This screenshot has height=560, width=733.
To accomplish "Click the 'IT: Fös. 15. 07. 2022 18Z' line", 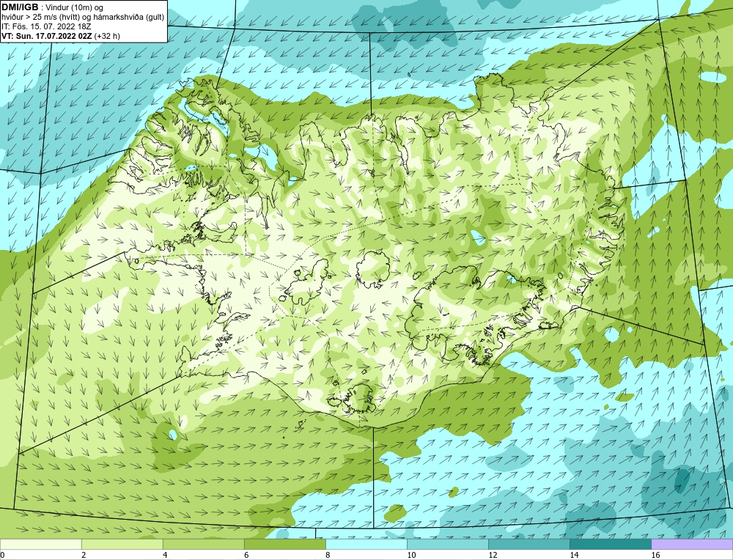I will [45, 26].
